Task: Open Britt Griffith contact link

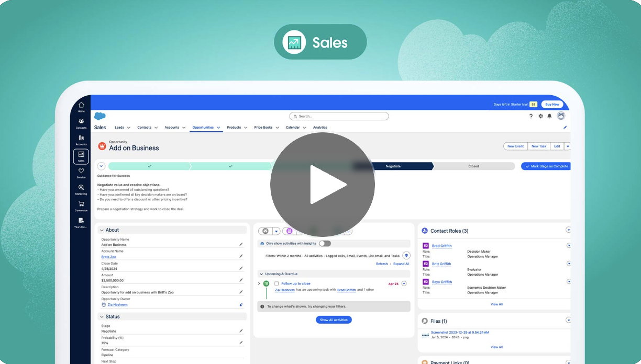Action: click(x=441, y=264)
